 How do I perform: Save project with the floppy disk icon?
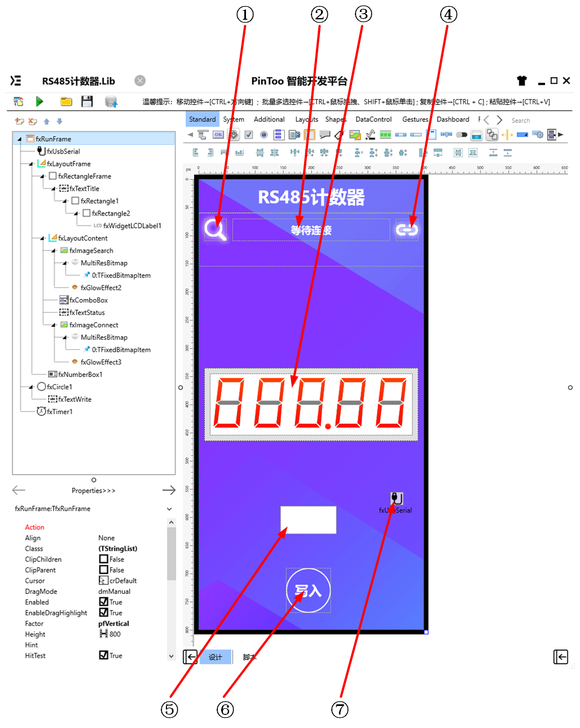(87, 102)
